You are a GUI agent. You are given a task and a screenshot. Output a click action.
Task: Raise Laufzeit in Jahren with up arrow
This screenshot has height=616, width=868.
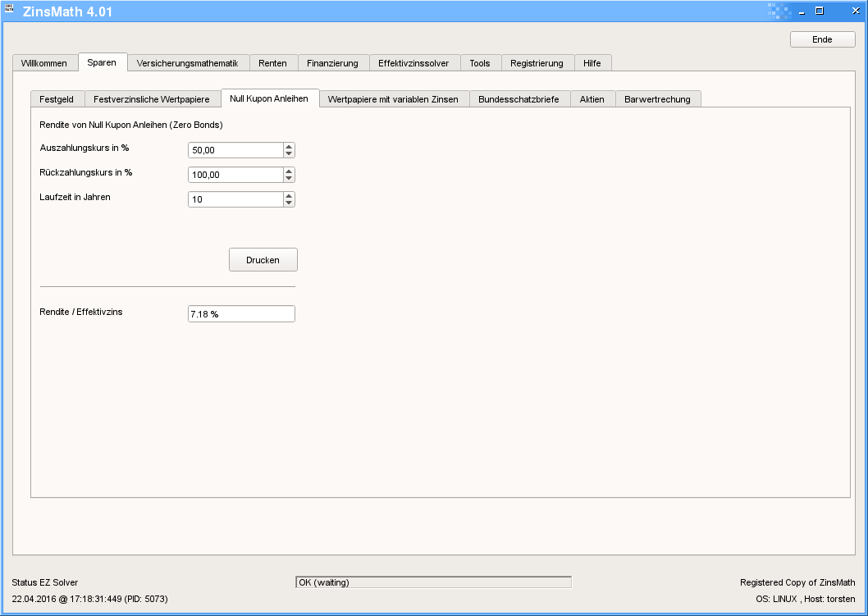tap(289, 196)
